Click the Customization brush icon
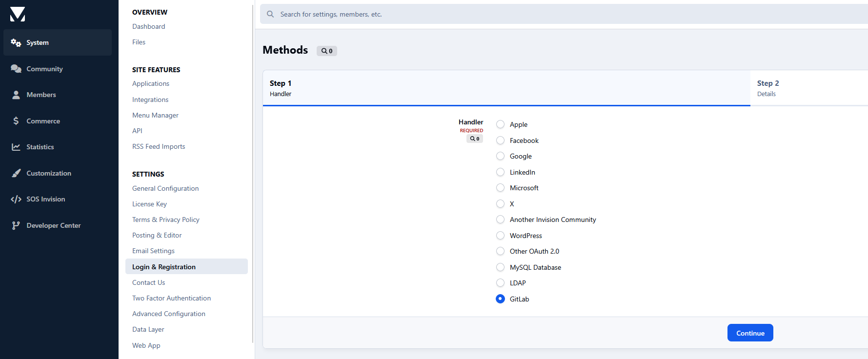868x359 pixels. [x=16, y=173]
